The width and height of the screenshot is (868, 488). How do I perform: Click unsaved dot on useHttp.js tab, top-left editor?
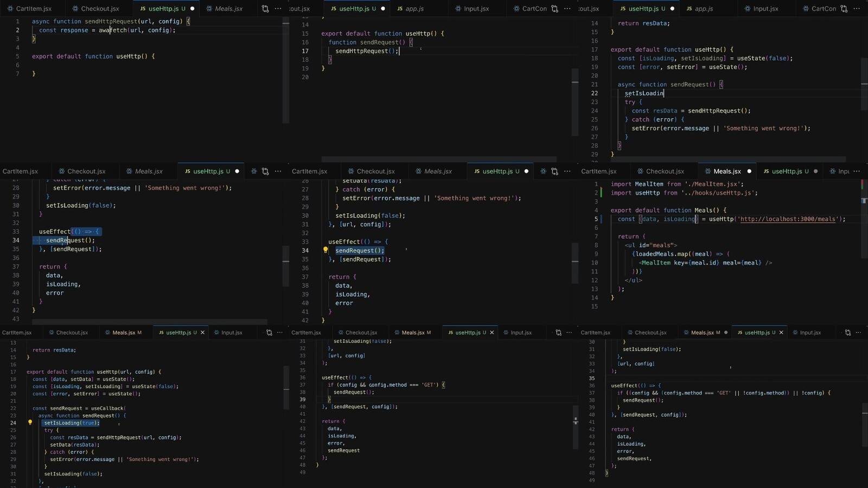(192, 9)
